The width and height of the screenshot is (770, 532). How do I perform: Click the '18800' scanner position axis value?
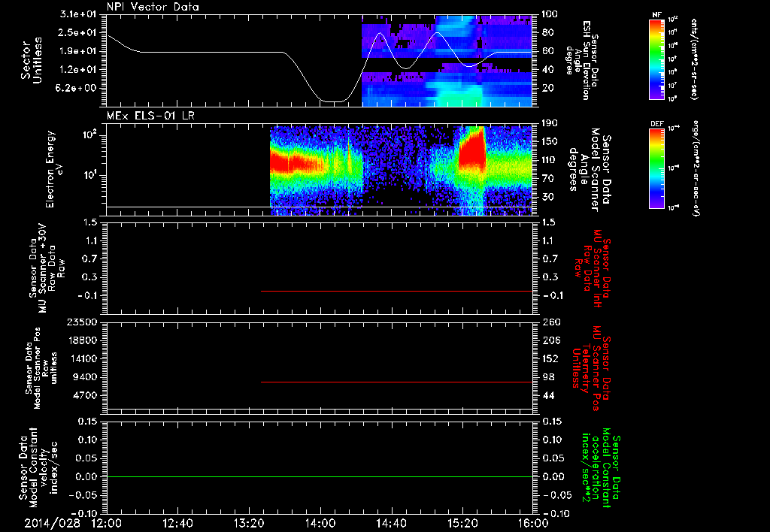point(82,340)
